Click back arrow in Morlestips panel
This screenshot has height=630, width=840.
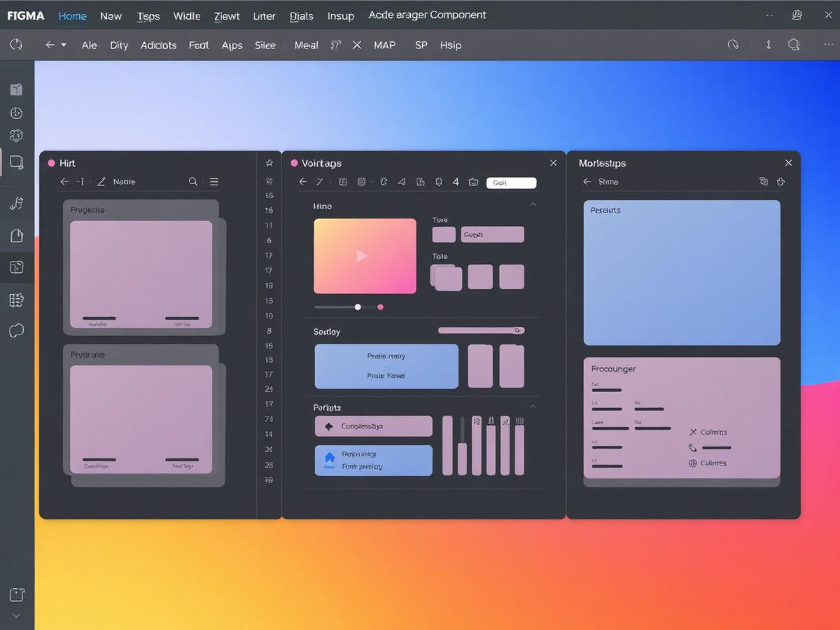tap(587, 181)
